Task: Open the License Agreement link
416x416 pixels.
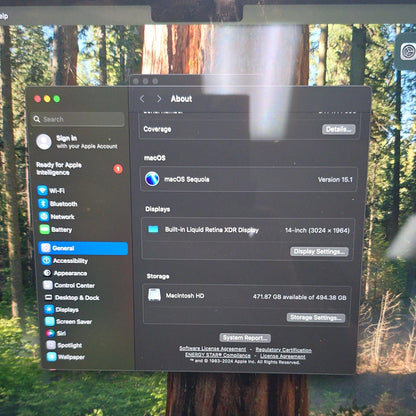Action: tap(283, 356)
